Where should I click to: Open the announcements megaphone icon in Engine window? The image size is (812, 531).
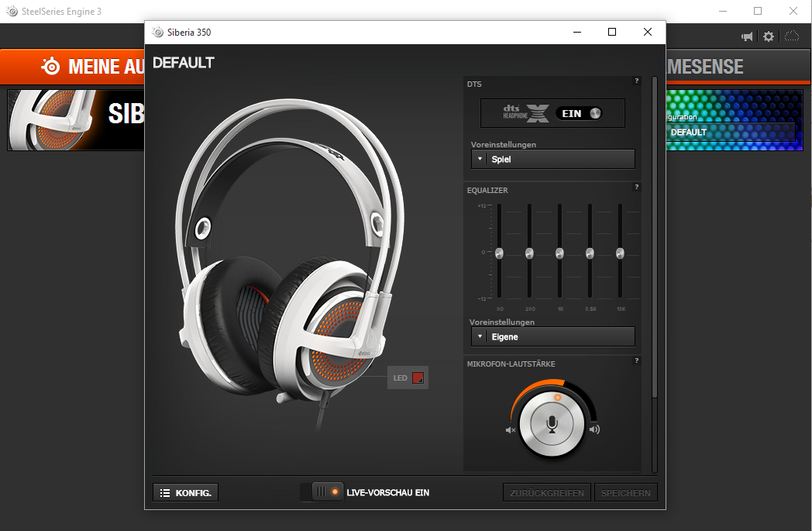747,36
